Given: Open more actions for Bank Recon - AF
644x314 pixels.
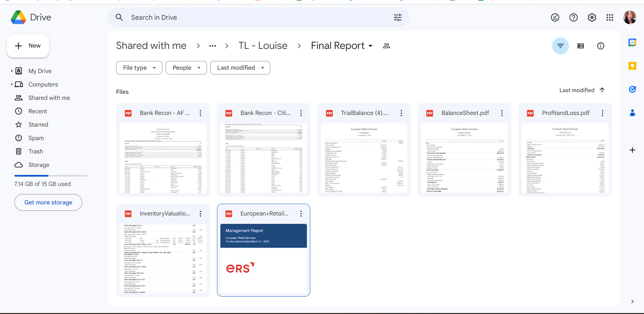Looking at the screenshot, I should (200, 113).
